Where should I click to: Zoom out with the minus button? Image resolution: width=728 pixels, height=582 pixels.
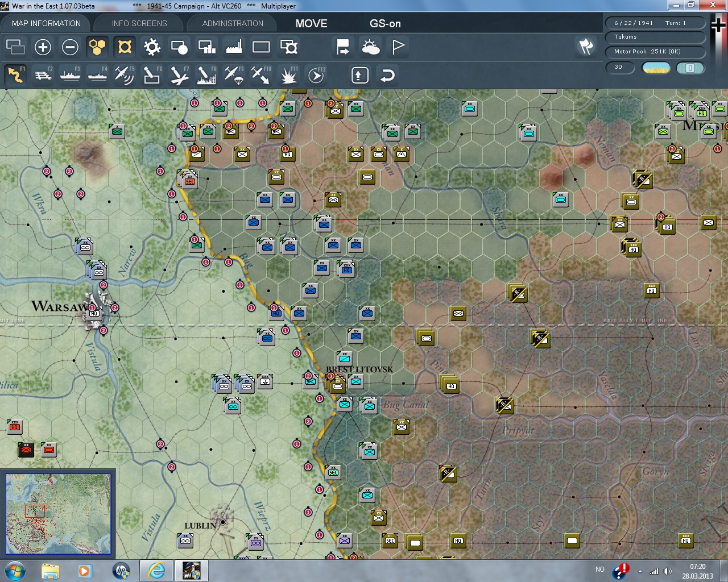(70, 47)
